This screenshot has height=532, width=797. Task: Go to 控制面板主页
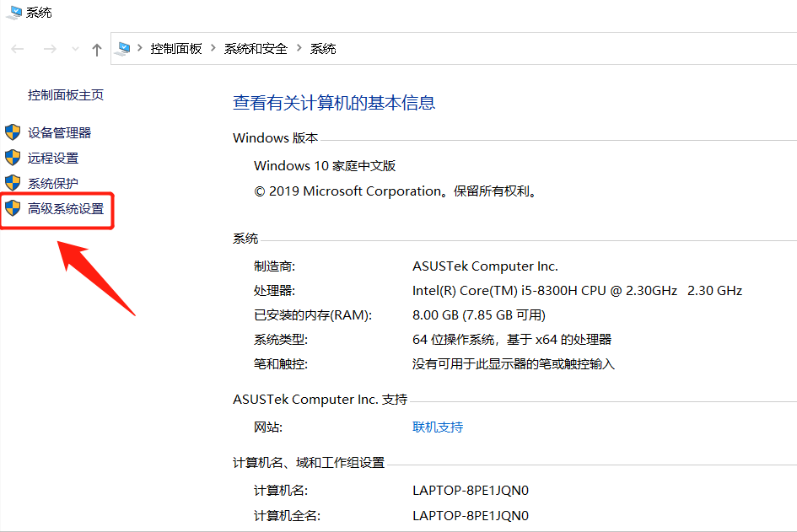coord(66,95)
